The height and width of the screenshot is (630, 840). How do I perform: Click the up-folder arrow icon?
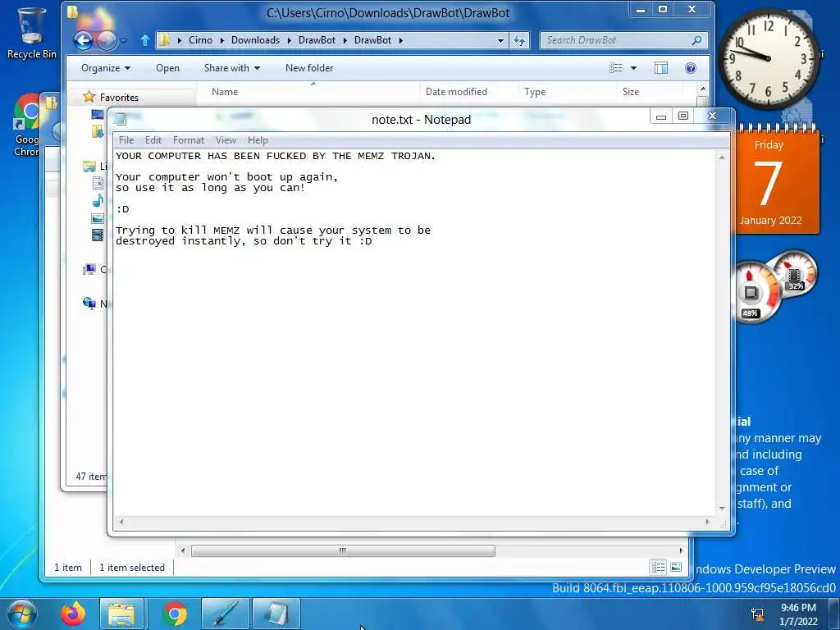point(144,40)
